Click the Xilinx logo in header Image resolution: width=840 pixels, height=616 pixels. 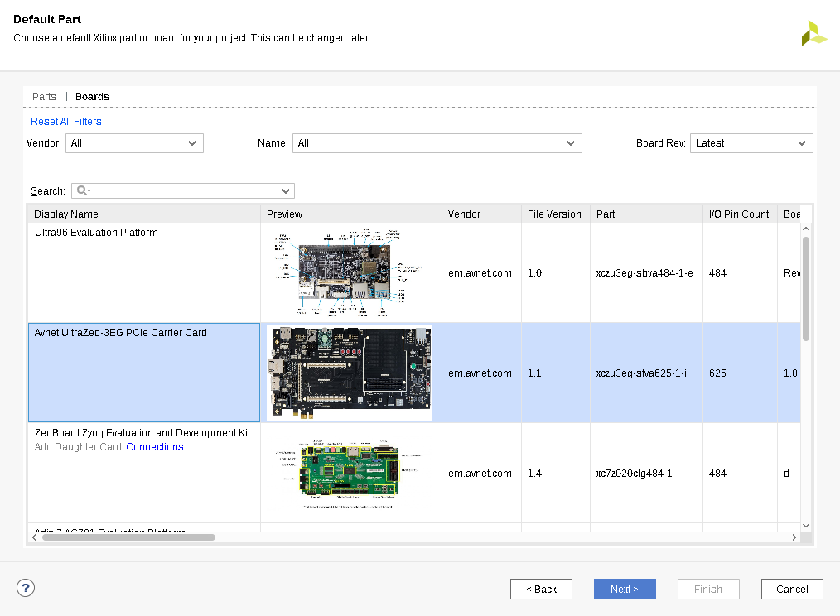[x=813, y=33]
